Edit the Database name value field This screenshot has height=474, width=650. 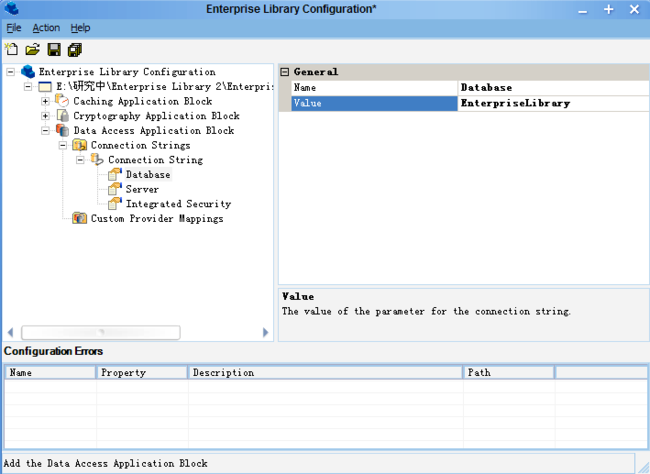553,88
